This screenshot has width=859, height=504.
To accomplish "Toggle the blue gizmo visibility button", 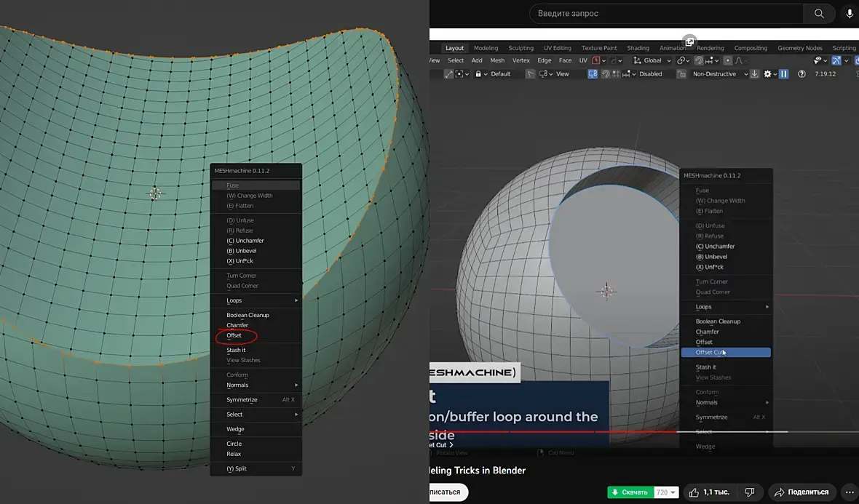I will click(x=836, y=60).
